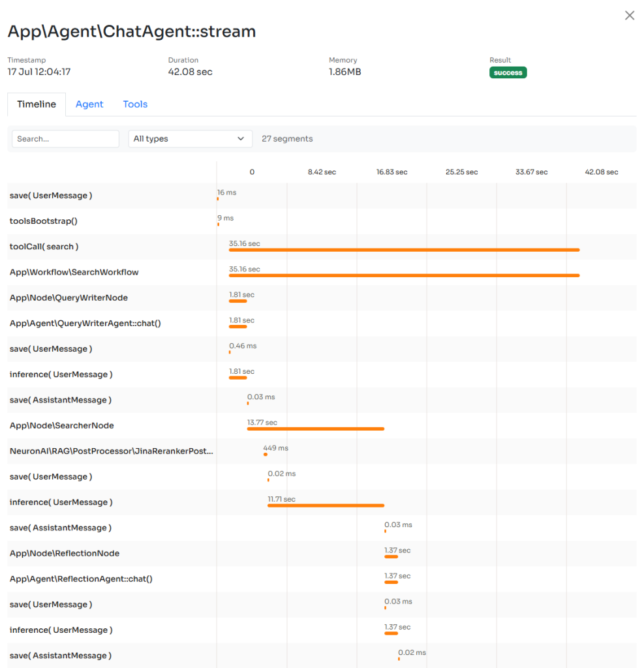Switch to the Tools tab
The width and height of the screenshot is (644, 668).
click(134, 104)
